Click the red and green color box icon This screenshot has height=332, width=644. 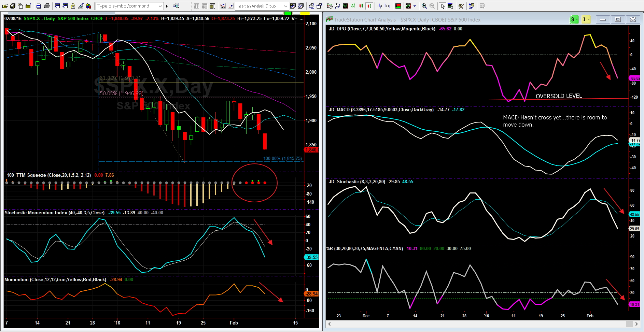tap(398, 6)
